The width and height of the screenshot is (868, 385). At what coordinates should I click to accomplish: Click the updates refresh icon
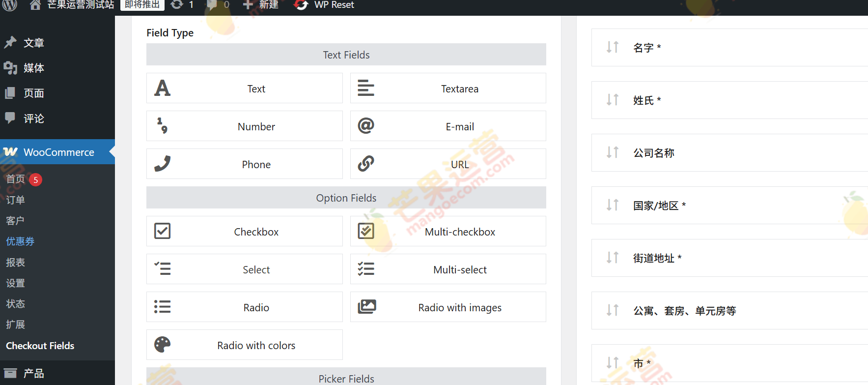click(177, 4)
